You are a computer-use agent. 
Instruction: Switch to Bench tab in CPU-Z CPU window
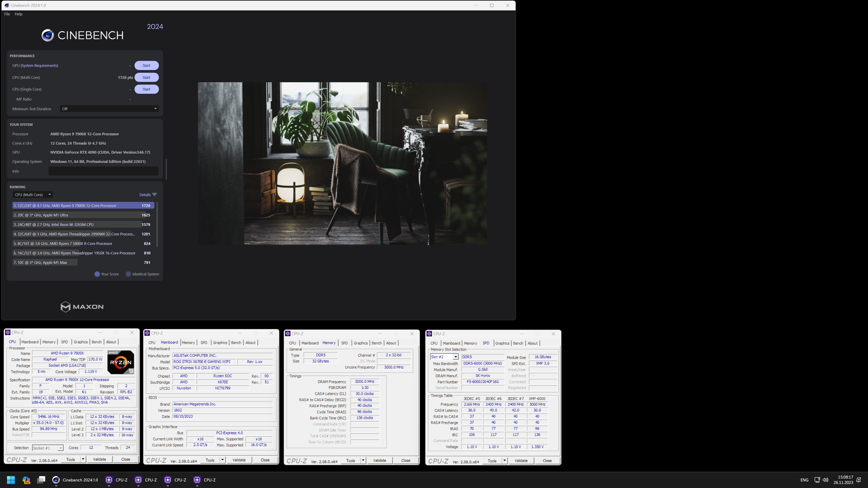click(97, 342)
